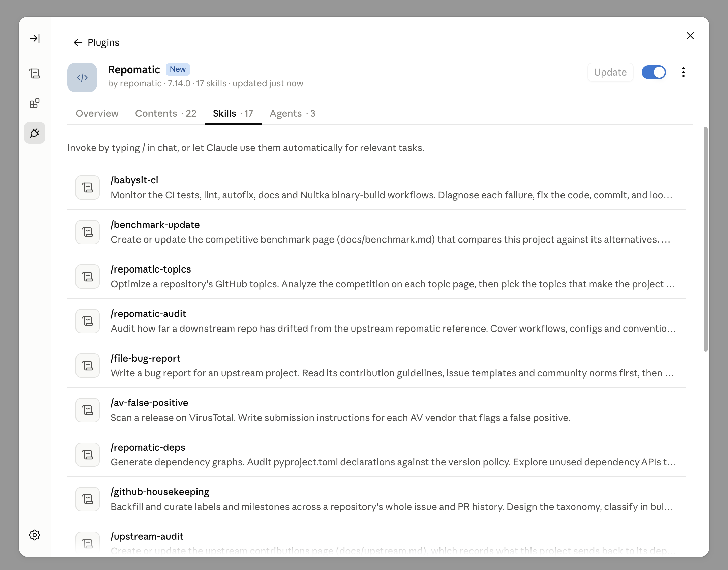Open the /av-false-positive skill name
The height and width of the screenshot is (570, 728).
pyautogui.click(x=149, y=403)
